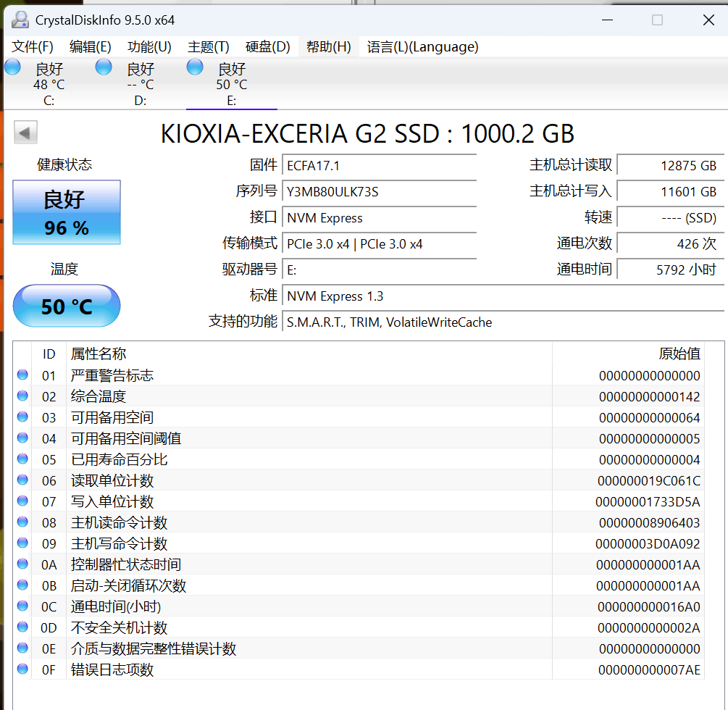Click status orb for attribute 04 可用备用空间阈值

(22, 438)
